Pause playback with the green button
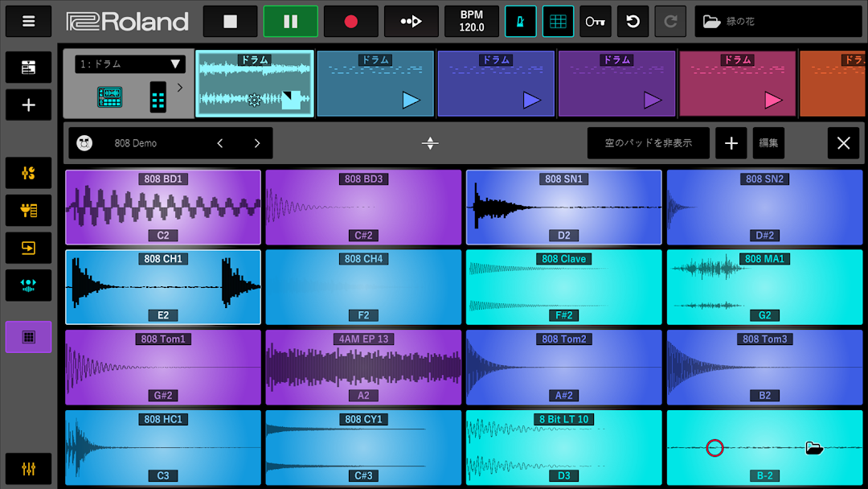This screenshot has width=868, height=489. [x=291, y=22]
